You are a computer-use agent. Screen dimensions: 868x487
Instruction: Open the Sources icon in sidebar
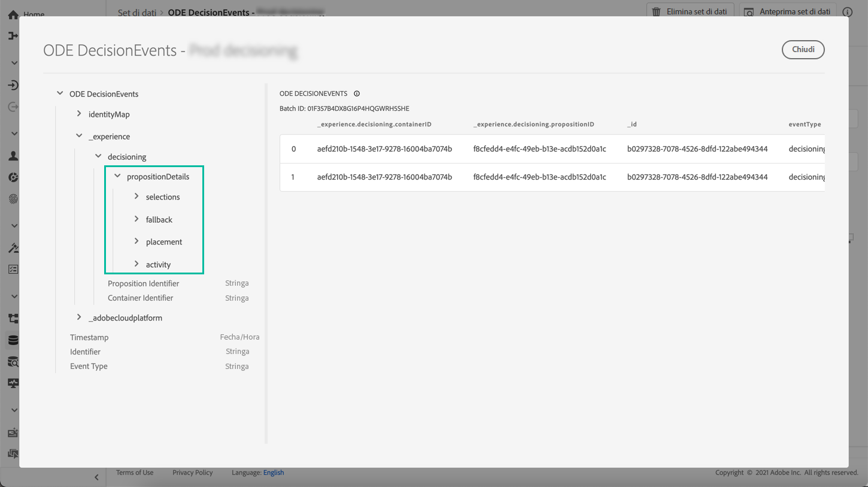pyautogui.click(x=13, y=85)
